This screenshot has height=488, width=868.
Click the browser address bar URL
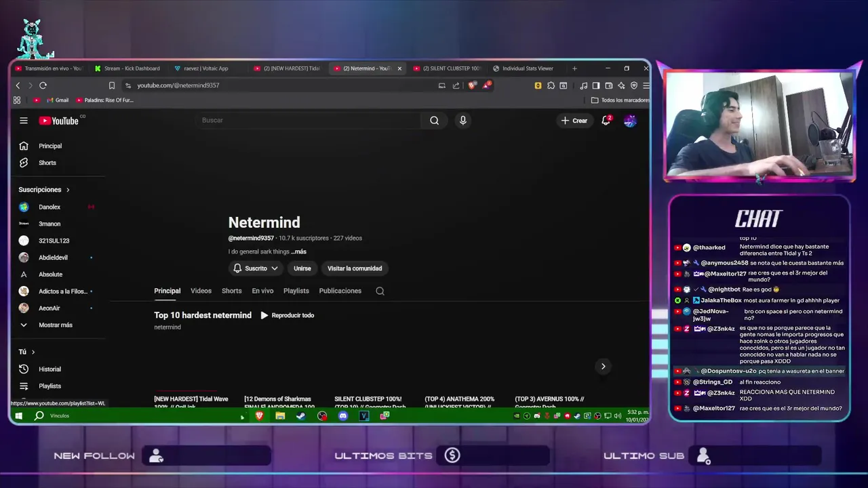pos(178,85)
